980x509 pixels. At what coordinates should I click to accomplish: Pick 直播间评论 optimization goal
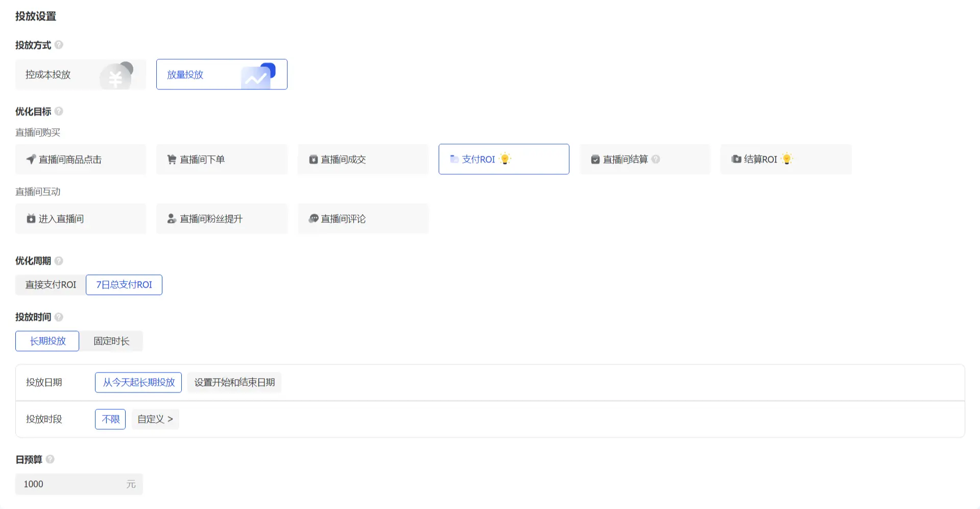(363, 219)
